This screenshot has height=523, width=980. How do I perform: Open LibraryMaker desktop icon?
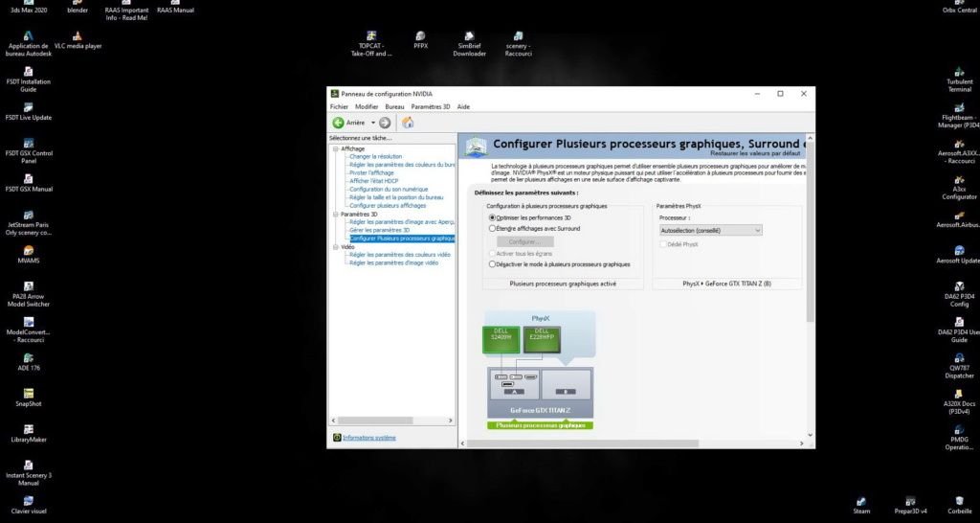28,434
